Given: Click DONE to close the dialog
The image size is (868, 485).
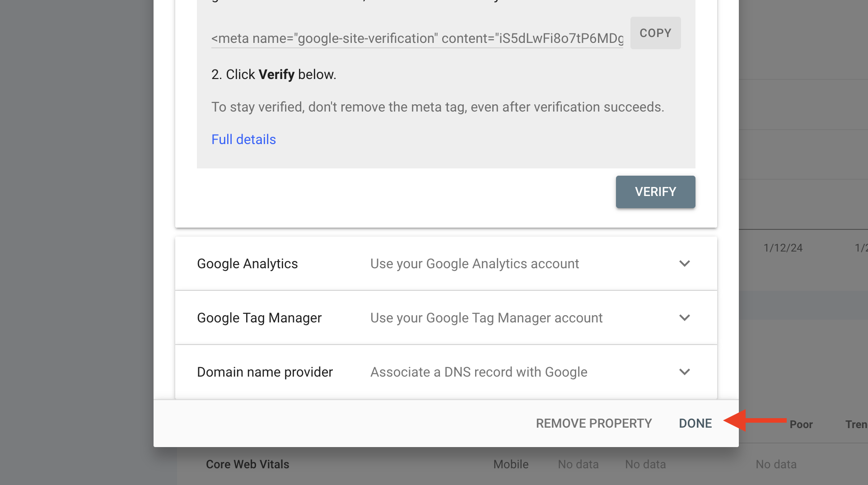Looking at the screenshot, I should (x=695, y=423).
